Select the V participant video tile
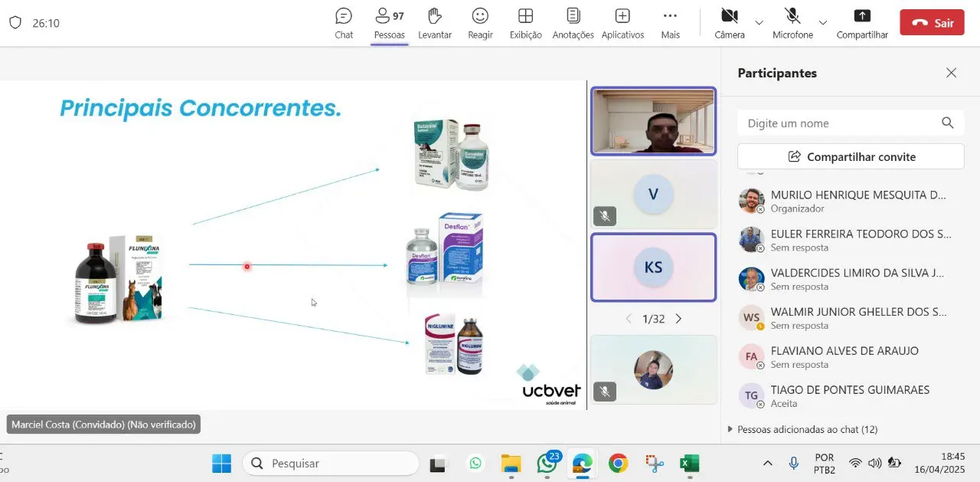Viewport: 980px width, 482px height. click(653, 194)
